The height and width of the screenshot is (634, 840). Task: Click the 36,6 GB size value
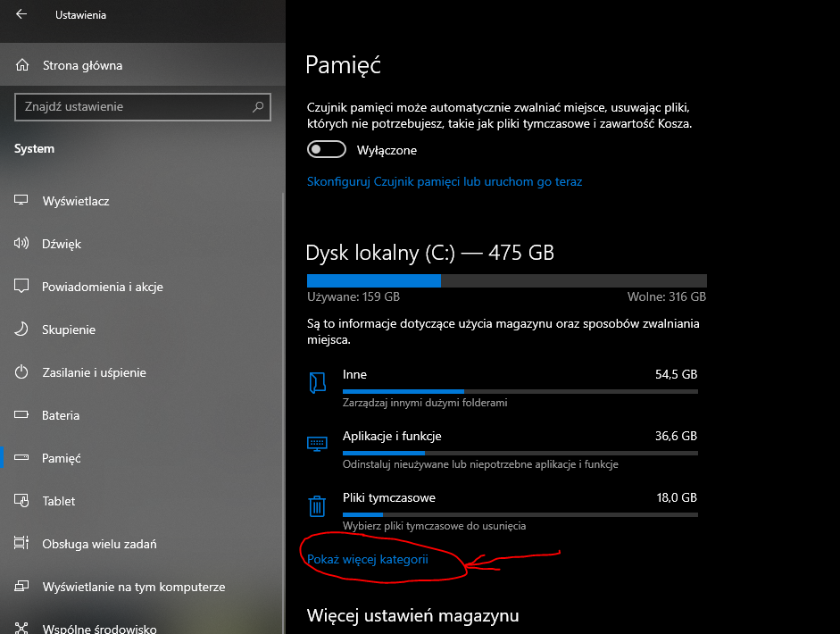click(676, 437)
